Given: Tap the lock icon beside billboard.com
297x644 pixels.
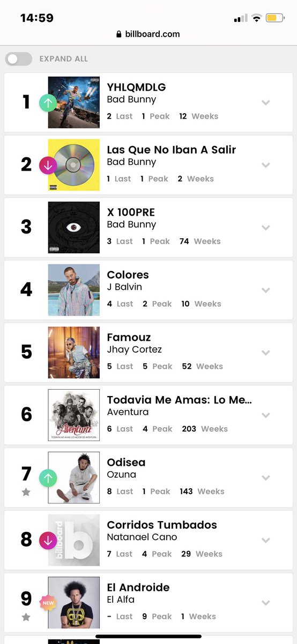Looking at the screenshot, I should (x=118, y=34).
